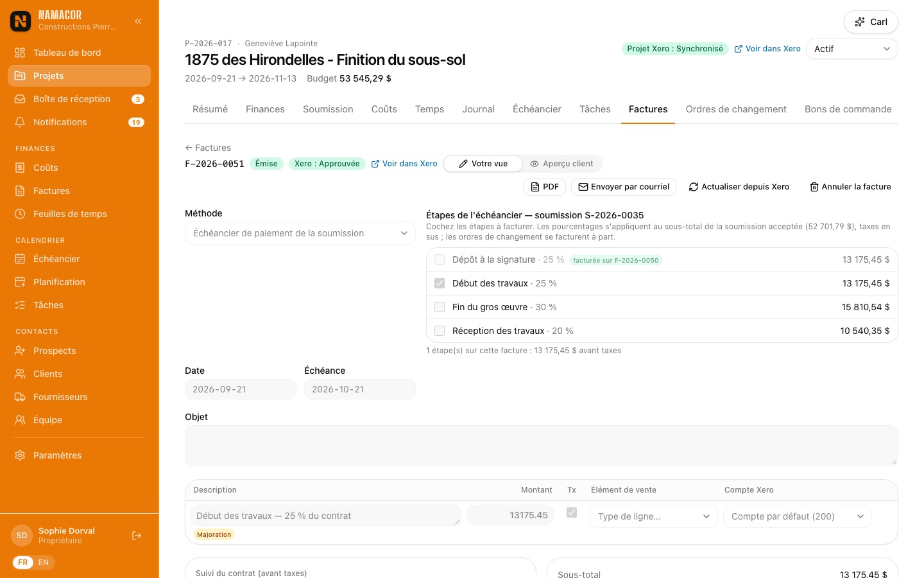924x578 pixels.
Task: Open the Carl AI assistant button
Action: tap(871, 22)
